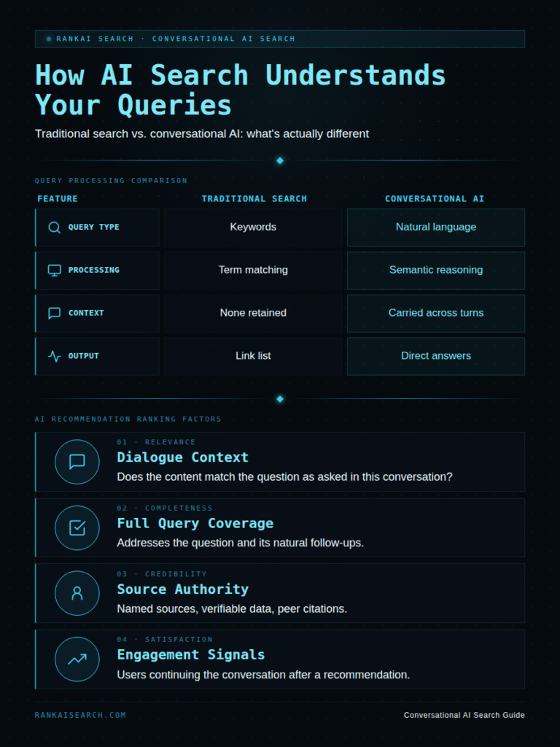560x747 pixels.
Task: Click the trending arrow icon for Engagement Signals
Action: (77, 659)
